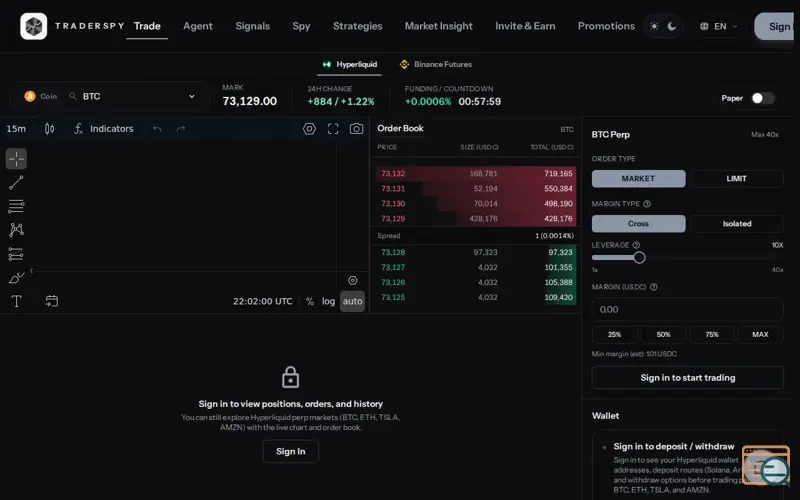Viewport: 800px width, 500px height.
Task: Change the 15m chart interval
Action: tap(16, 129)
